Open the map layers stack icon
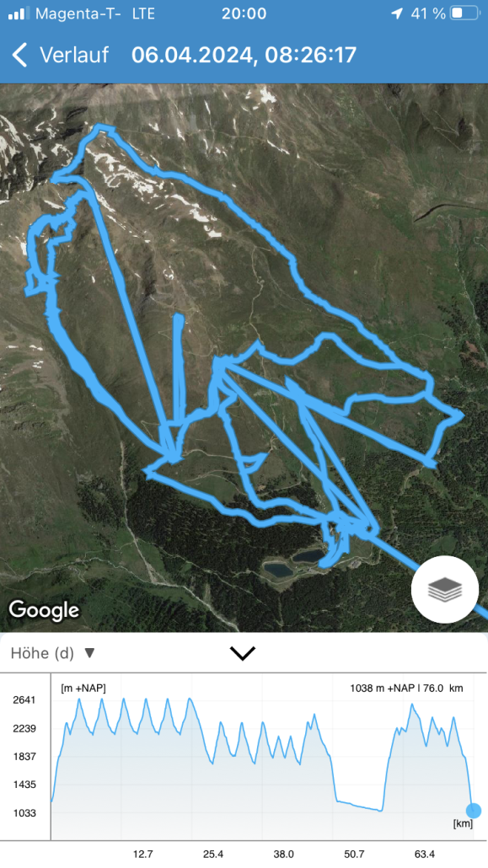The image size is (488, 868). [445, 590]
